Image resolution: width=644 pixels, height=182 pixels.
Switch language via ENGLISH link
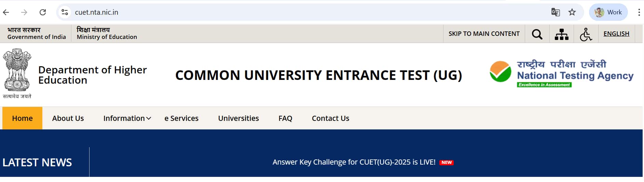pos(616,33)
